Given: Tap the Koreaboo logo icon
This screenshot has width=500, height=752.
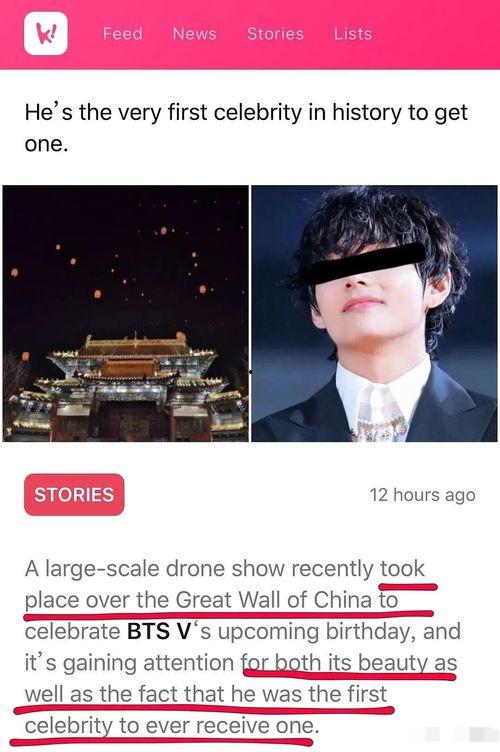Looking at the screenshot, I should 46,33.
